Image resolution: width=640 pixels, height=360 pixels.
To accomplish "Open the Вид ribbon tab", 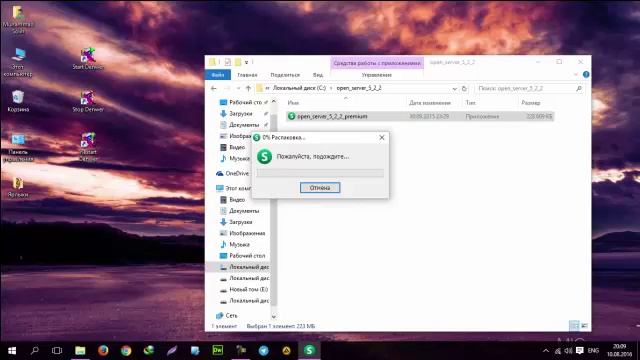I will click(318, 75).
